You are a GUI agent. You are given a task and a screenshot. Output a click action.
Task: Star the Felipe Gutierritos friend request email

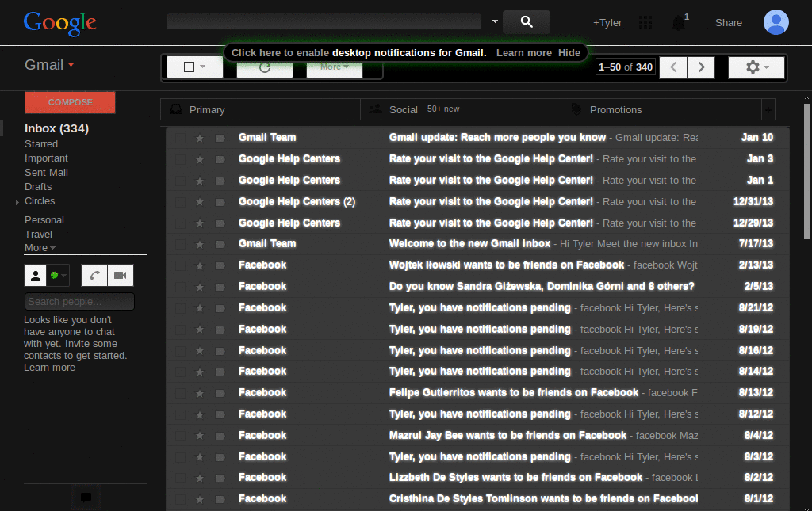pos(199,393)
